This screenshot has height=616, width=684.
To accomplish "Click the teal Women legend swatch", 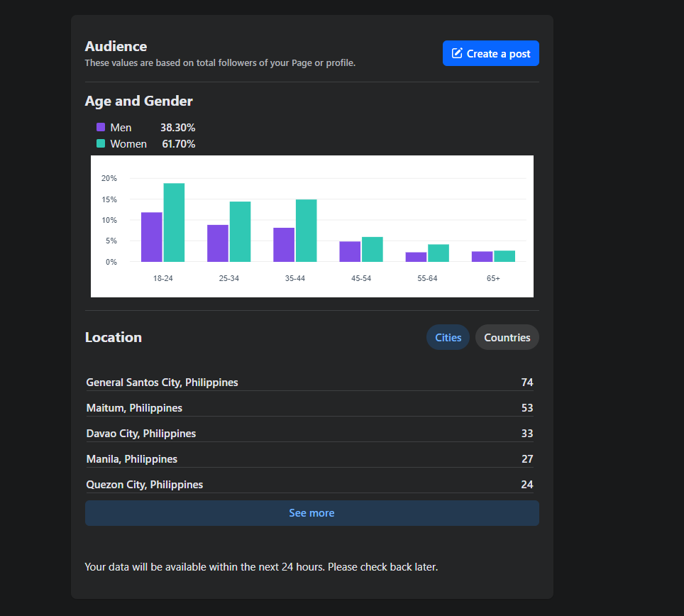I will coord(101,144).
